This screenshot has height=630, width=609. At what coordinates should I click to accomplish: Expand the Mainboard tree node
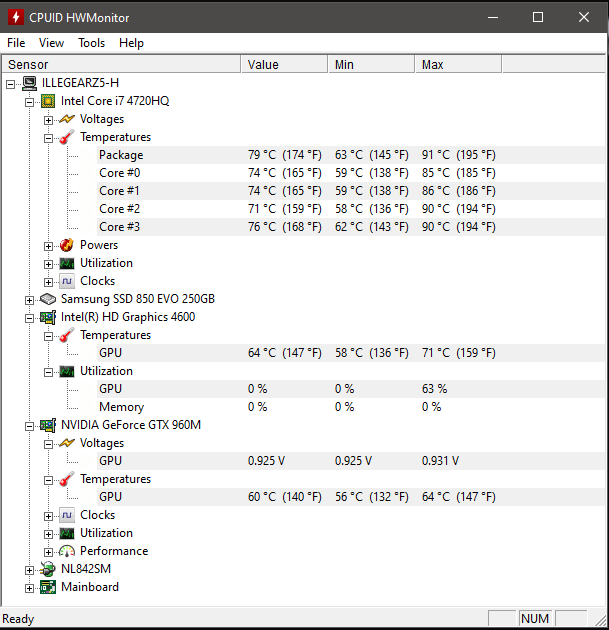[x=29, y=587]
